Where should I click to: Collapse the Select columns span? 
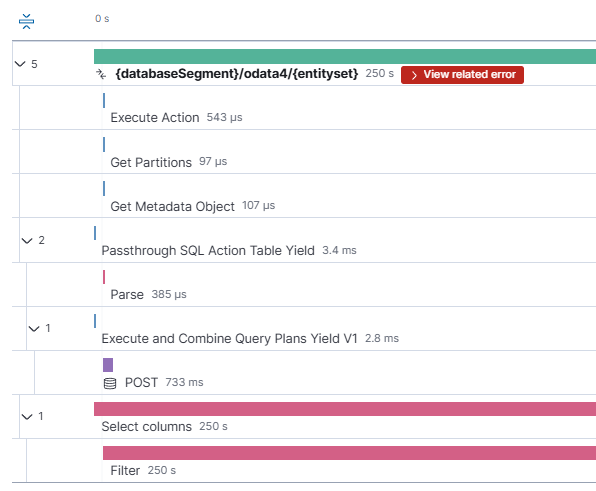(x=27, y=417)
